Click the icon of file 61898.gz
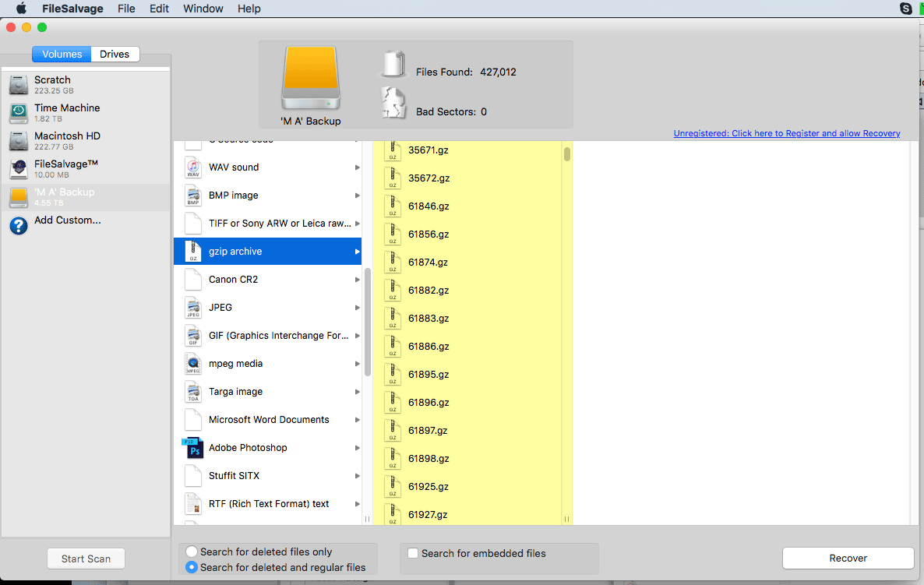The image size is (924, 585). point(393,458)
